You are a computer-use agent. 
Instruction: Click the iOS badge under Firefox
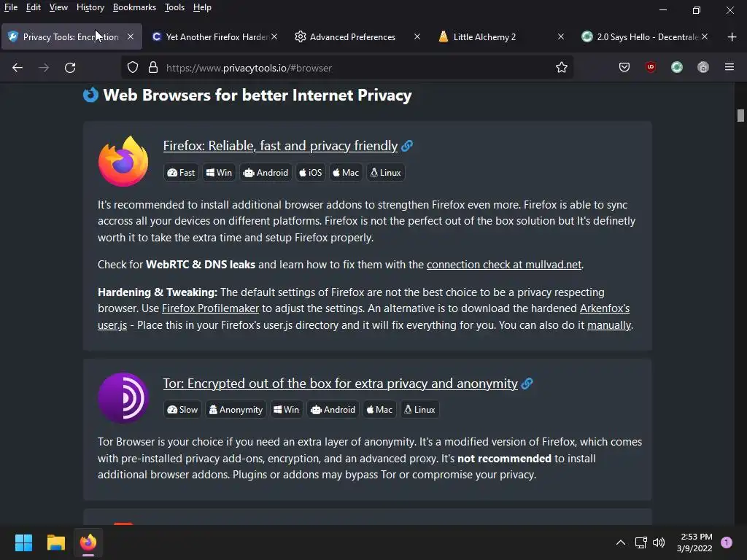(x=311, y=172)
